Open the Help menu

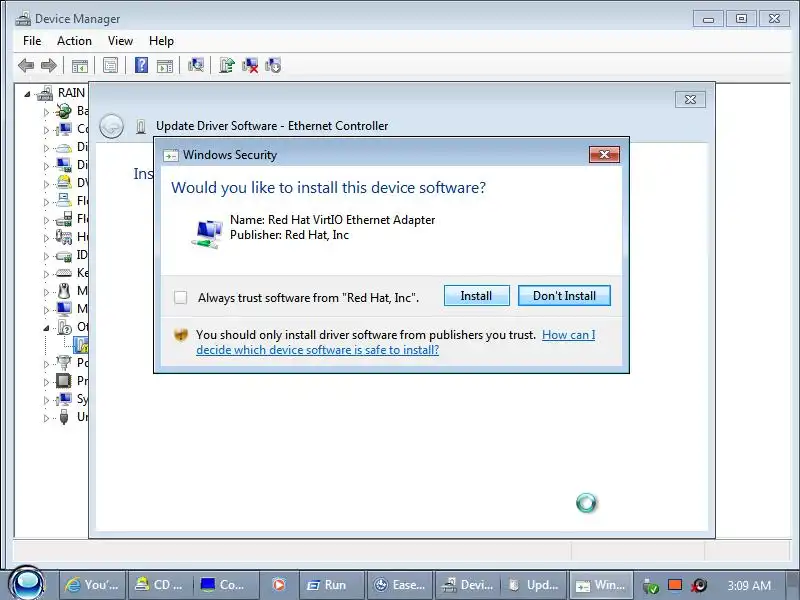coord(161,41)
